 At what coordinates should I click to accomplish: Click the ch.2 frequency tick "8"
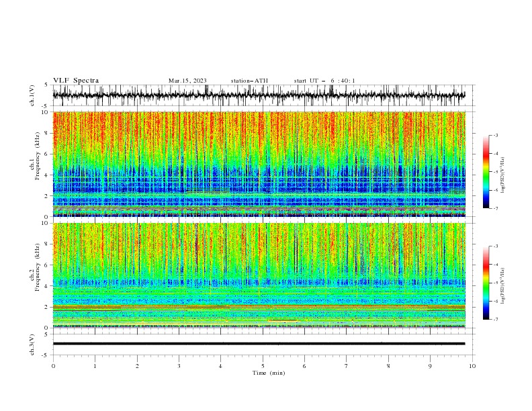[47, 244]
